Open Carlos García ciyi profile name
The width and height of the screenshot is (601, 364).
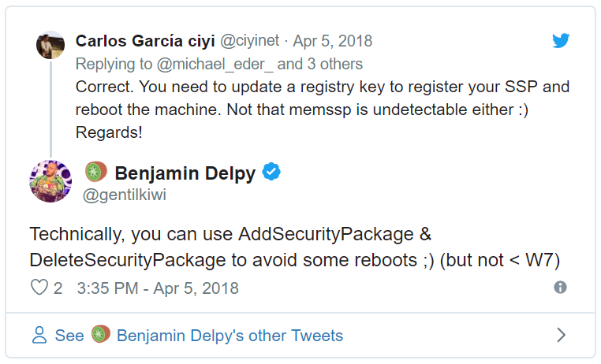145,41
